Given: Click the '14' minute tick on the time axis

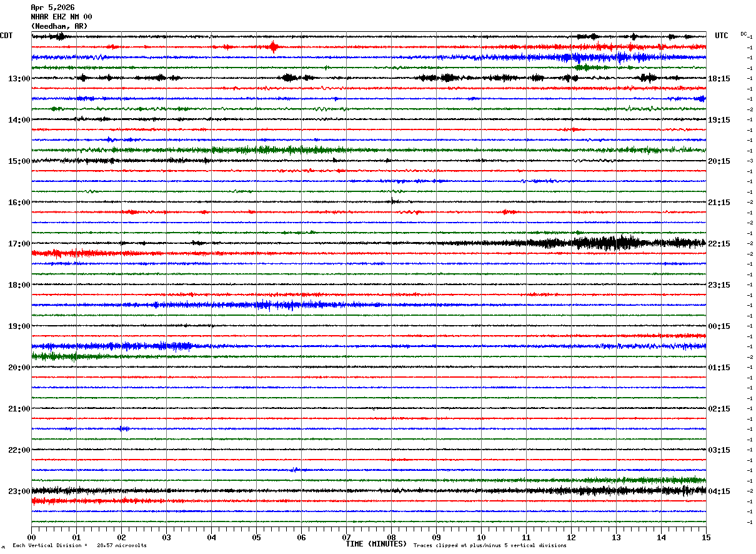Looking at the screenshot, I should (x=661, y=537).
